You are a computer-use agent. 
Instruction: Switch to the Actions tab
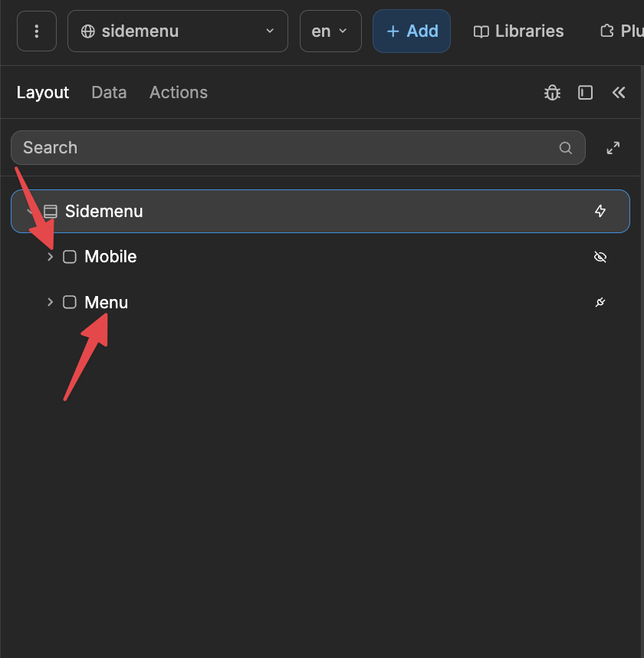point(178,92)
